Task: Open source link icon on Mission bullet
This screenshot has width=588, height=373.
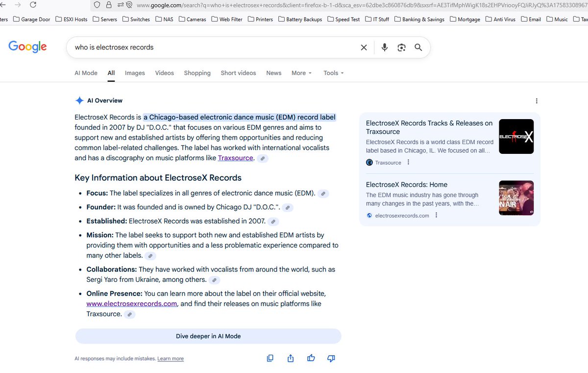Action: coord(151,256)
